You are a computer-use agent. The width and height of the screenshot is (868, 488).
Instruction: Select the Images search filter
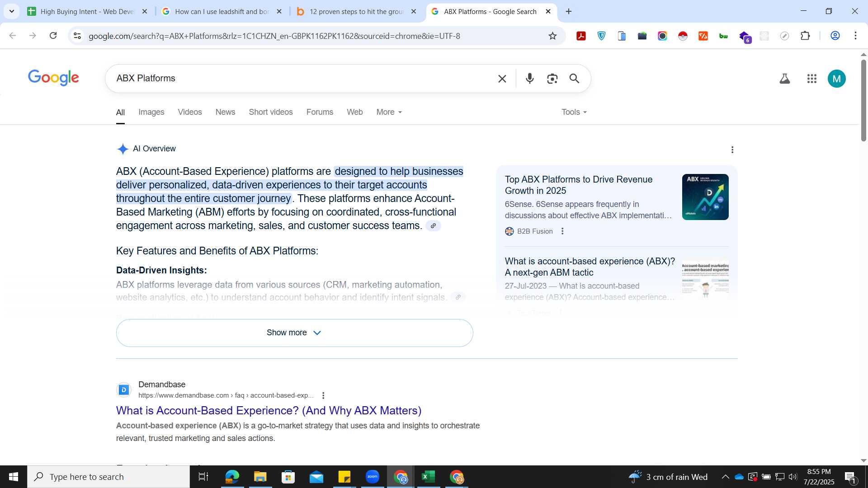[x=151, y=112]
